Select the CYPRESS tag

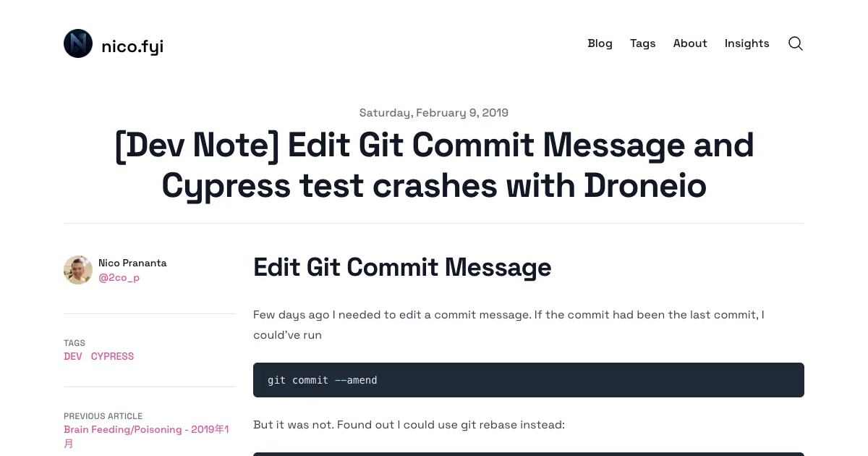[112, 356]
